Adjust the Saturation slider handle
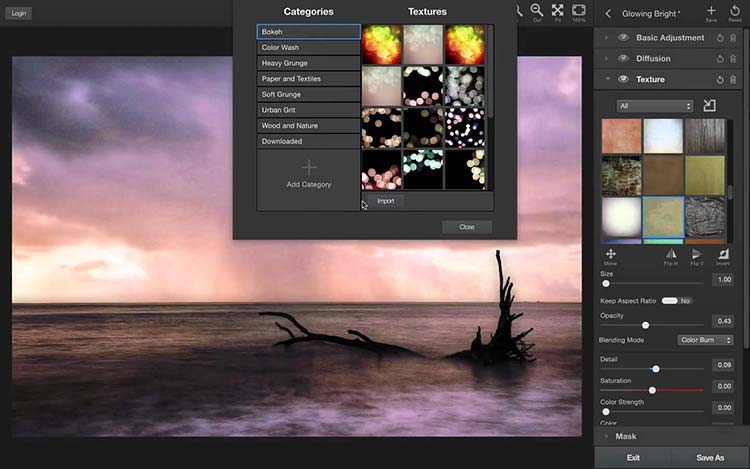This screenshot has width=750, height=469. (652, 390)
